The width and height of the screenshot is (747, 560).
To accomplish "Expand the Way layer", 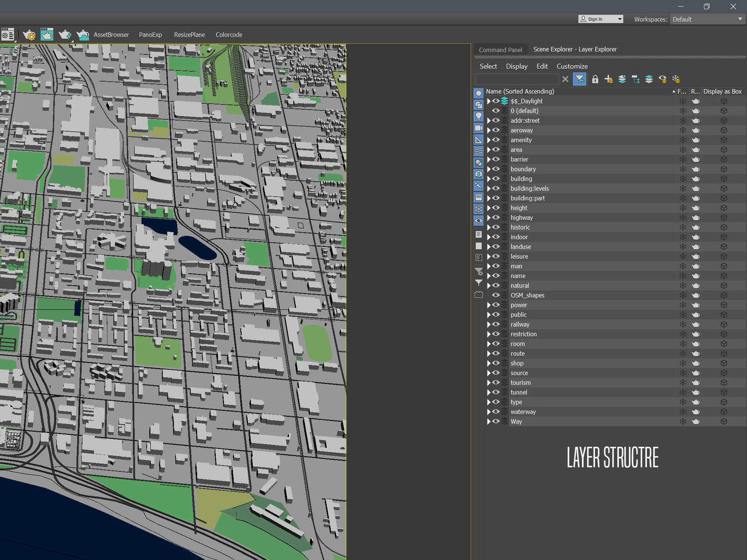I will 488,422.
